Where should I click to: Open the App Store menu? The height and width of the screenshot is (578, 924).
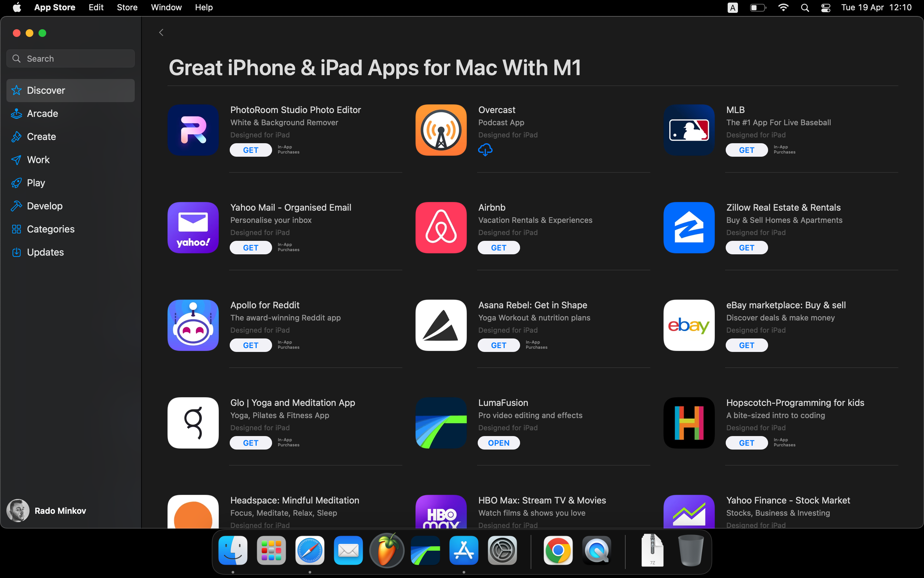tap(55, 8)
